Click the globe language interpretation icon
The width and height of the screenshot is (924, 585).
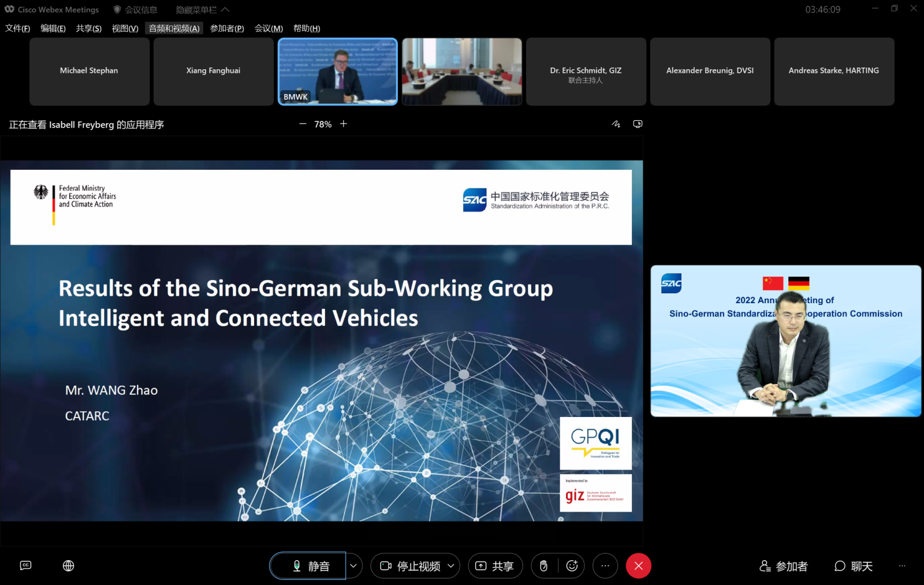[x=68, y=565]
